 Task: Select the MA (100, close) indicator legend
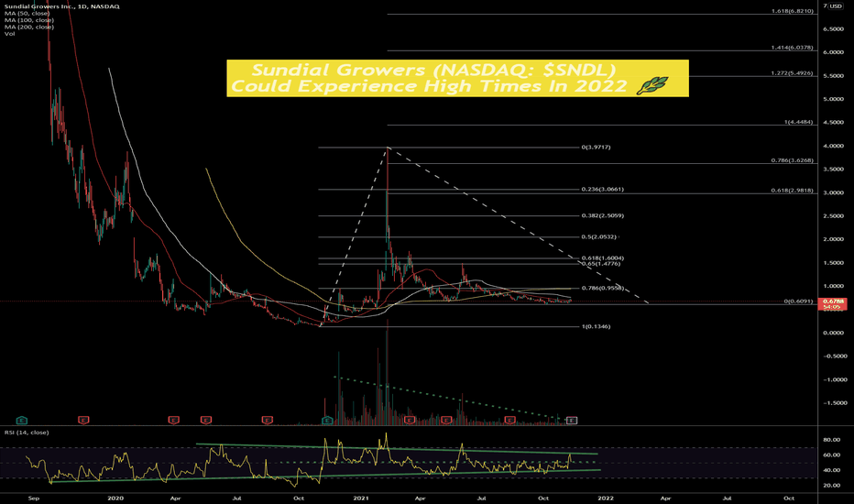29,20
